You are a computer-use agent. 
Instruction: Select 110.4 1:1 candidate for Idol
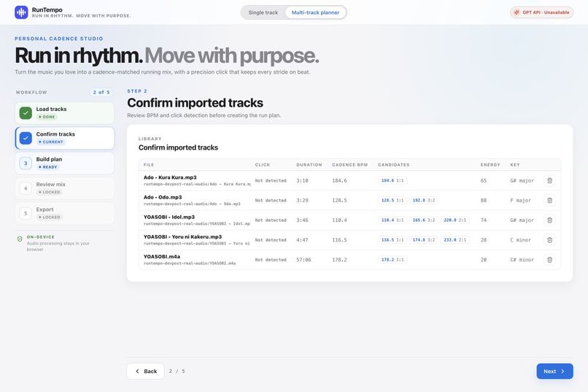coord(392,220)
